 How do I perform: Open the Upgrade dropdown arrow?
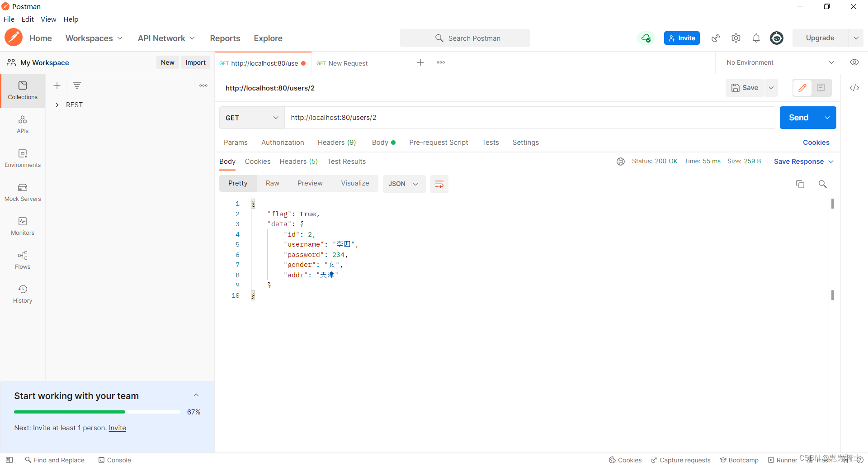click(x=856, y=38)
